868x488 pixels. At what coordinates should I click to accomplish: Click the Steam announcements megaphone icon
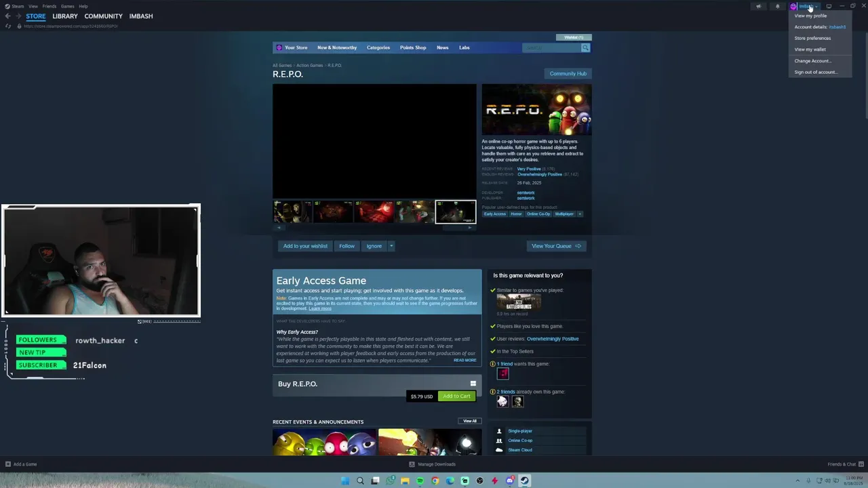click(x=758, y=6)
